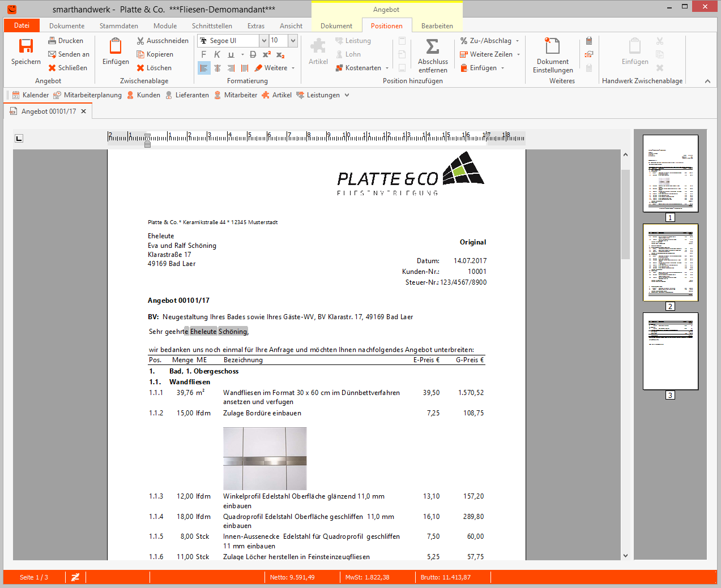Toggle subscript formatting

(x=280, y=54)
